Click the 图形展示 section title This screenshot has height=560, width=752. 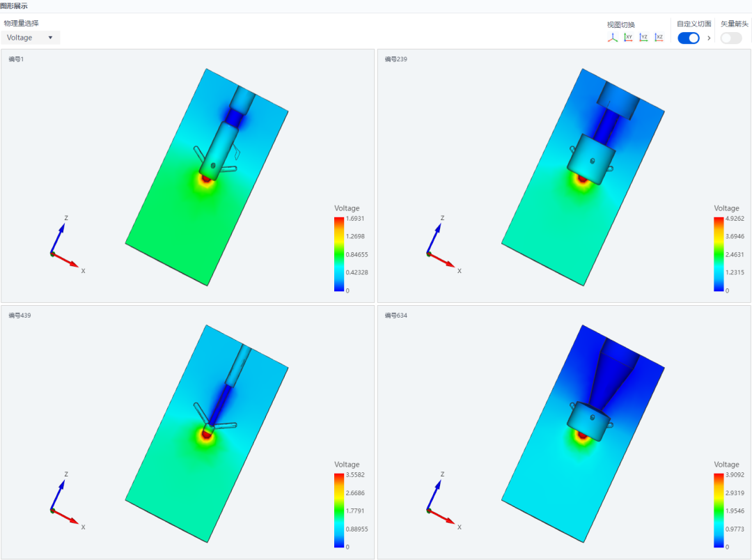(14, 6)
